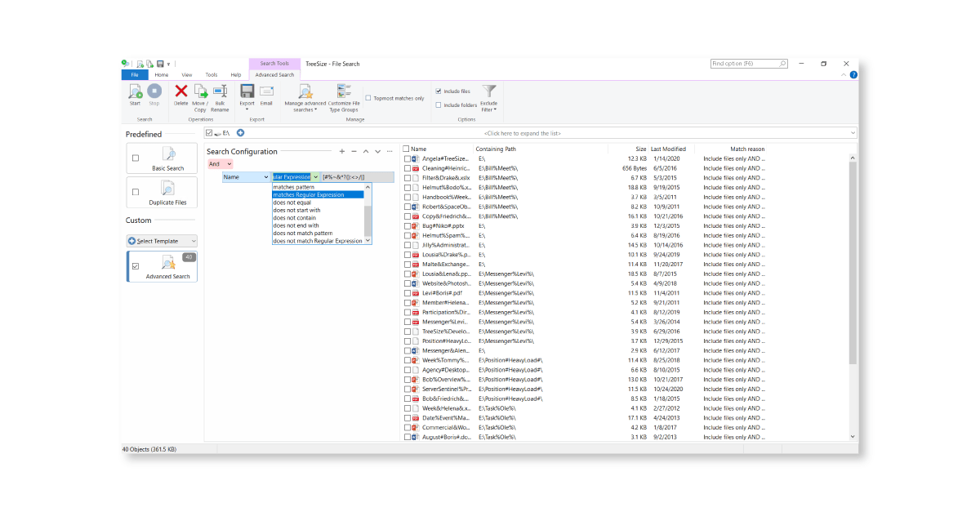Screen dimensions: 980x512
Task: Open the Tools menu
Action: point(212,74)
